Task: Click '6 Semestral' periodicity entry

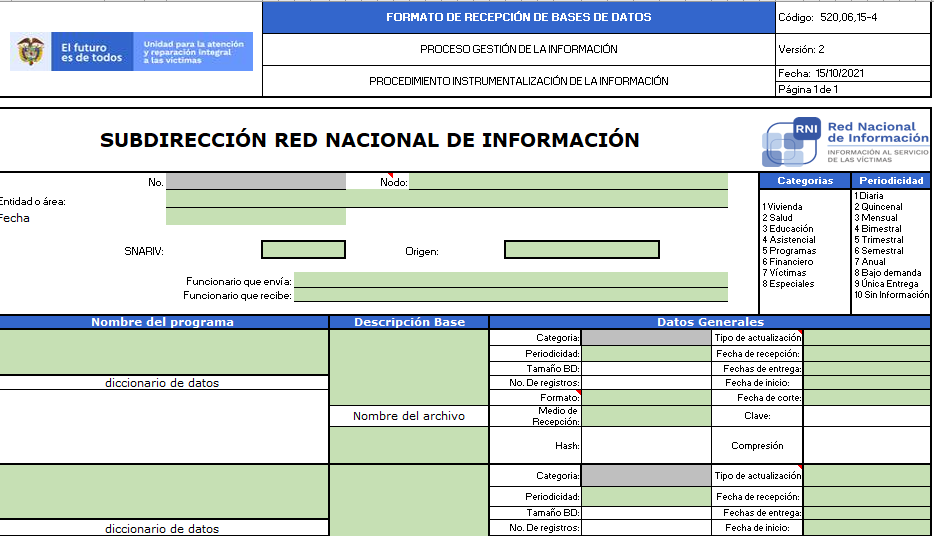Action: click(x=879, y=251)
